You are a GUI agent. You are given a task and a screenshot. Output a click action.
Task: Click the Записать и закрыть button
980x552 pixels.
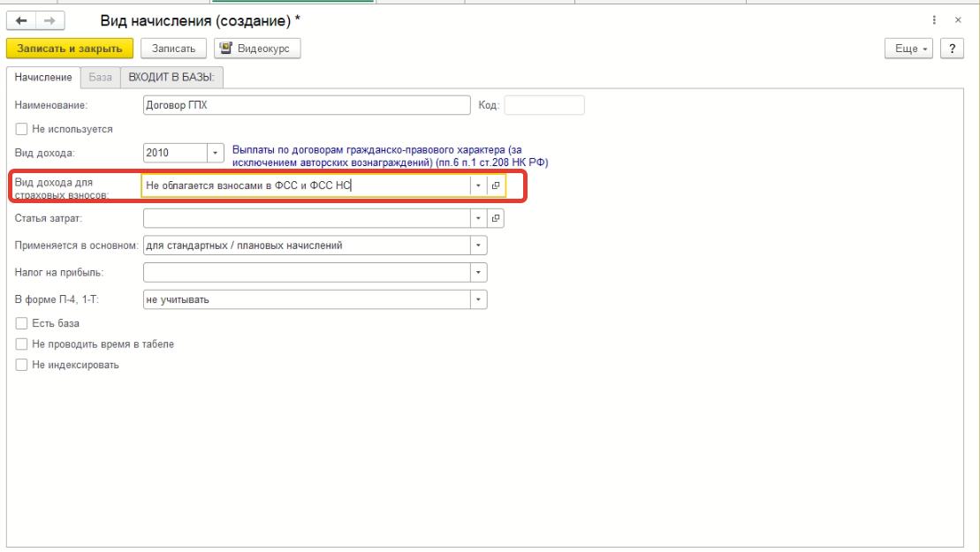(69, 49)
